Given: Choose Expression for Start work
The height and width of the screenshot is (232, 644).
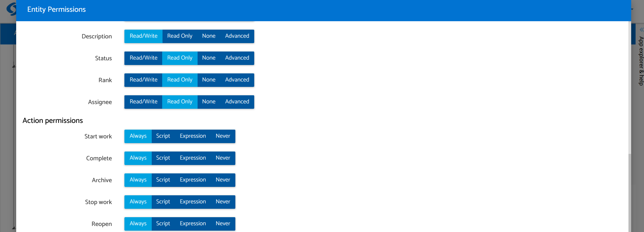Looking at the screenshot, I should pyautogui.click(x=193, y=136).
